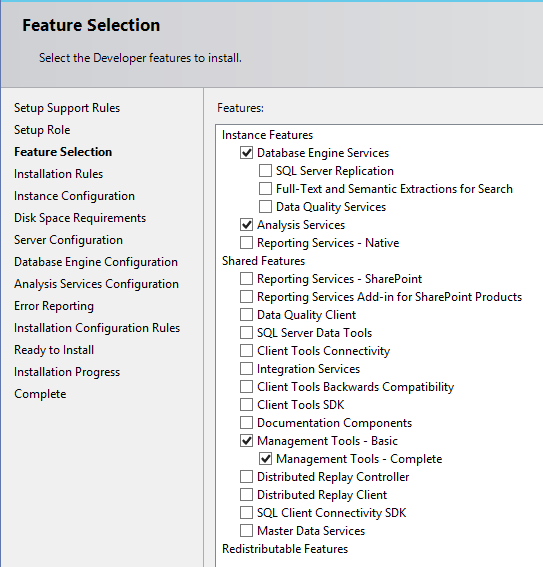Image resolution: width=543 pixels, height=567 pixels.
Task: Click the Setup Support Rules step
Action: [67, 108]
